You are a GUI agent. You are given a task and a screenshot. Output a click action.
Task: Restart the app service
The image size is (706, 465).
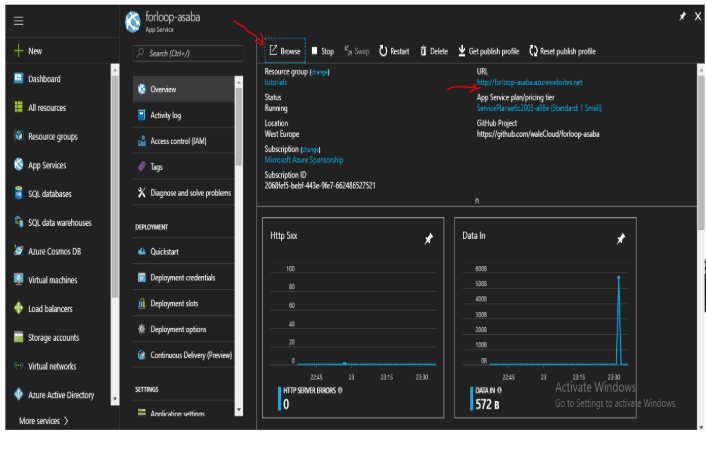click(x=394, y=51)
